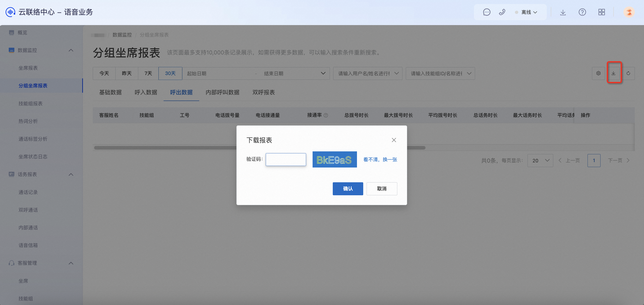Open table column settings gear icon
This screenshot has width=644, height=305.
598,73
